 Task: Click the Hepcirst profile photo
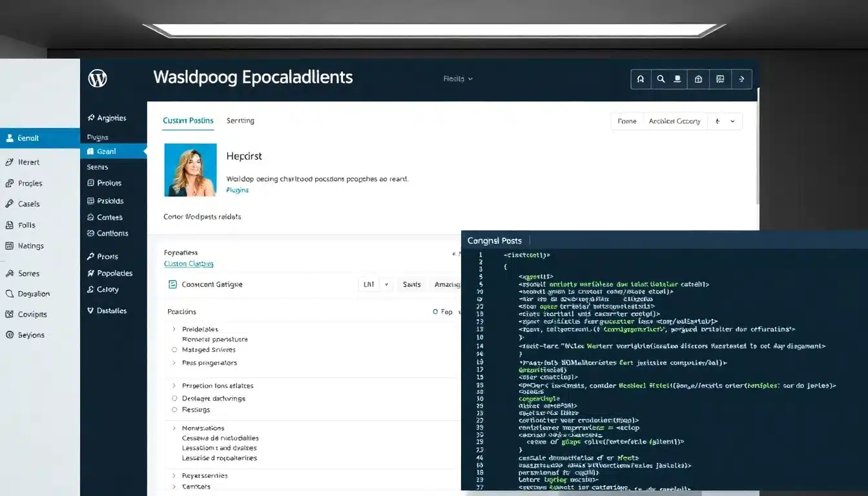click(x=190, y=169)
